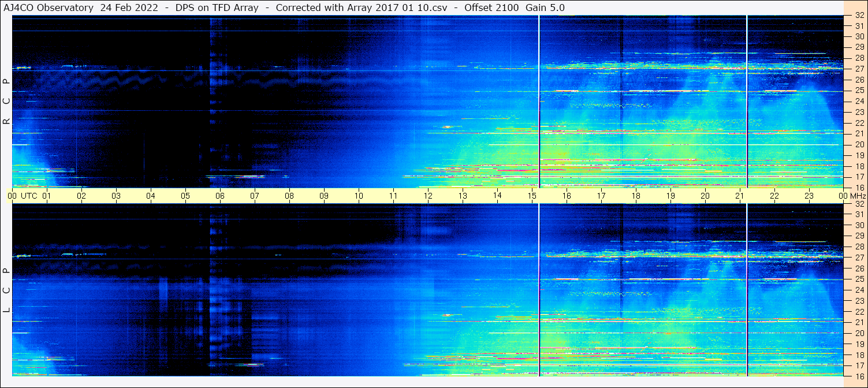Image resolution: width=868 pixels, height=388 pixels.
Task: Click "32" MHz label of LCP panel
Action: pos(859,204)
